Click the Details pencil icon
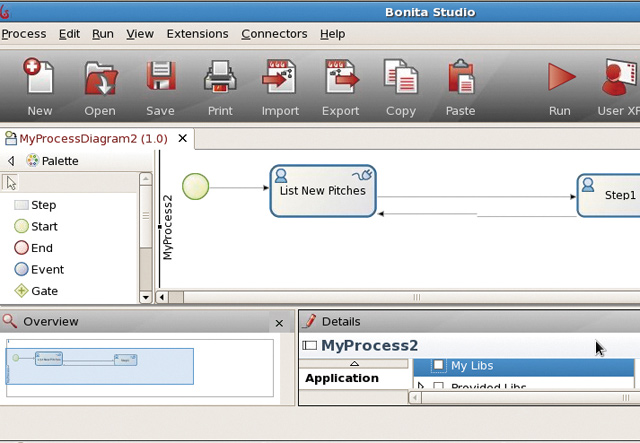 pos(309,321)
